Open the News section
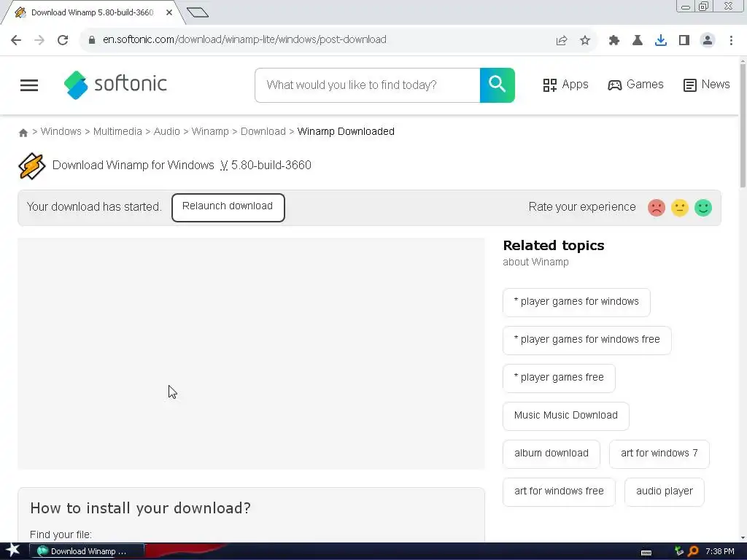This screenshot has width=747, height=560. pyautogui.click(x=706, y=85)
